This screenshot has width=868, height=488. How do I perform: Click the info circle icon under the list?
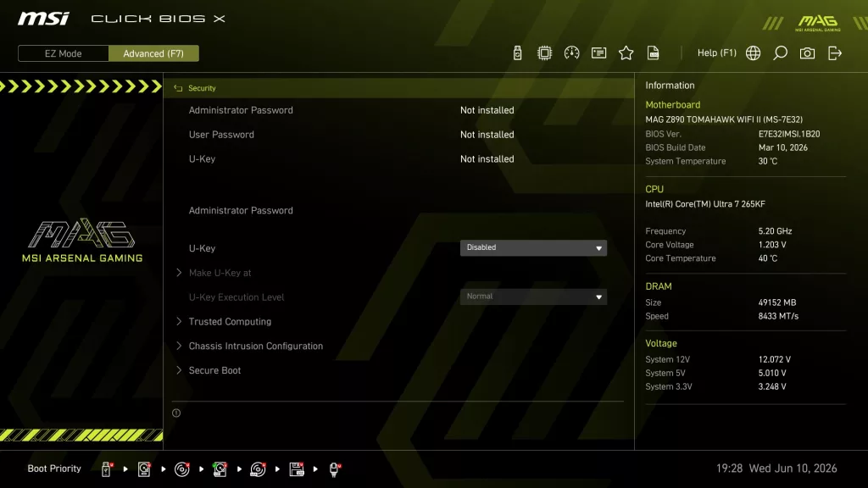click(x=176, y=413)
